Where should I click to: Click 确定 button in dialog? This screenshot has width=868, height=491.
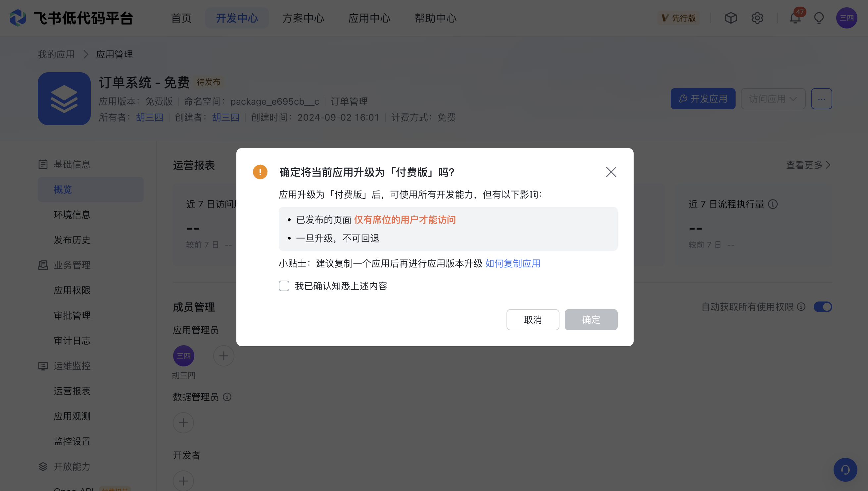pos(591,320)
